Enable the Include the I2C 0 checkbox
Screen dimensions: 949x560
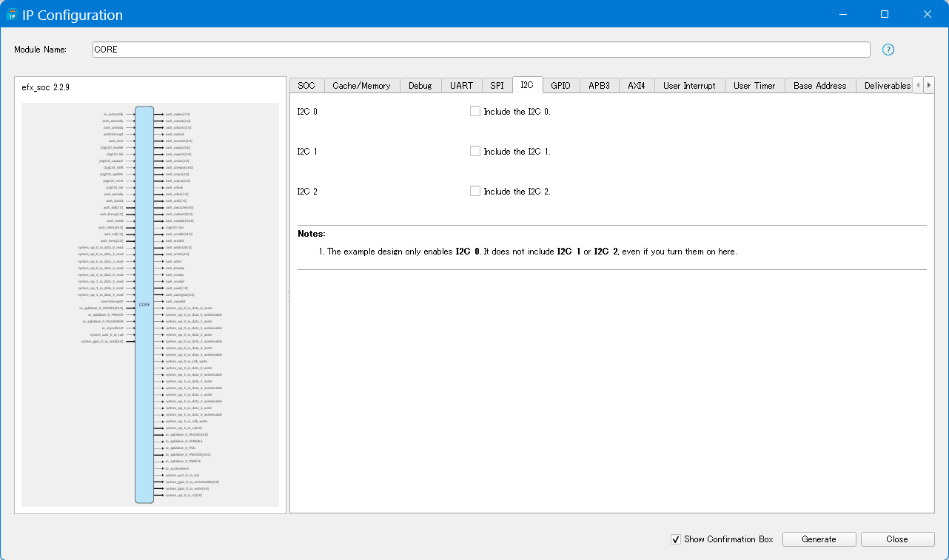coord(475,111)
